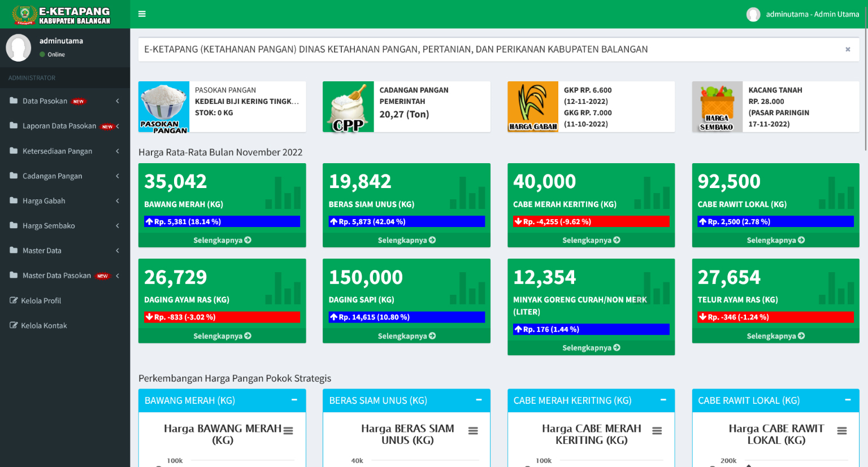868x467 pixels.
Task: Collapse the BAWANG MERAH (KG) chart panel
Action: (x=294, y=400)
